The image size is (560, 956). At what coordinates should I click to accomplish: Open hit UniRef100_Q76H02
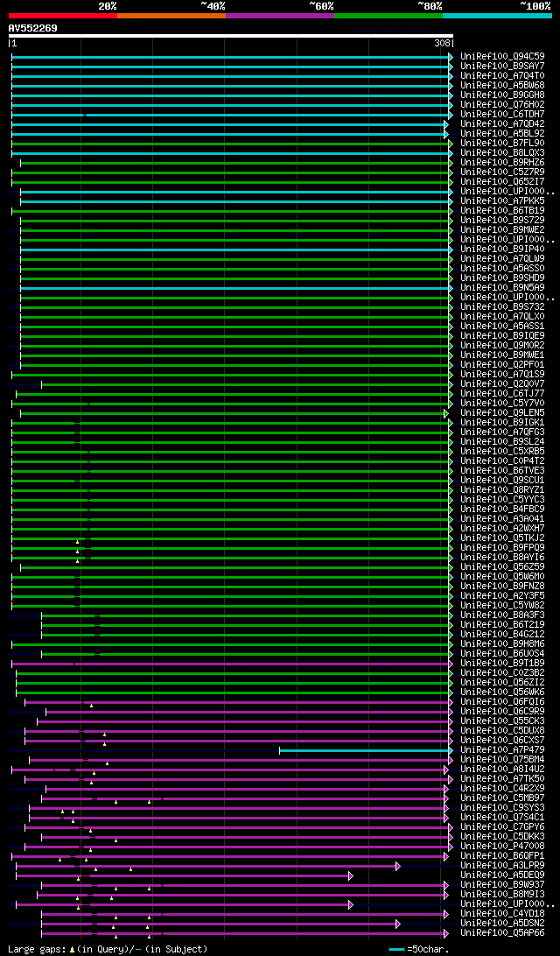point(503,105)
